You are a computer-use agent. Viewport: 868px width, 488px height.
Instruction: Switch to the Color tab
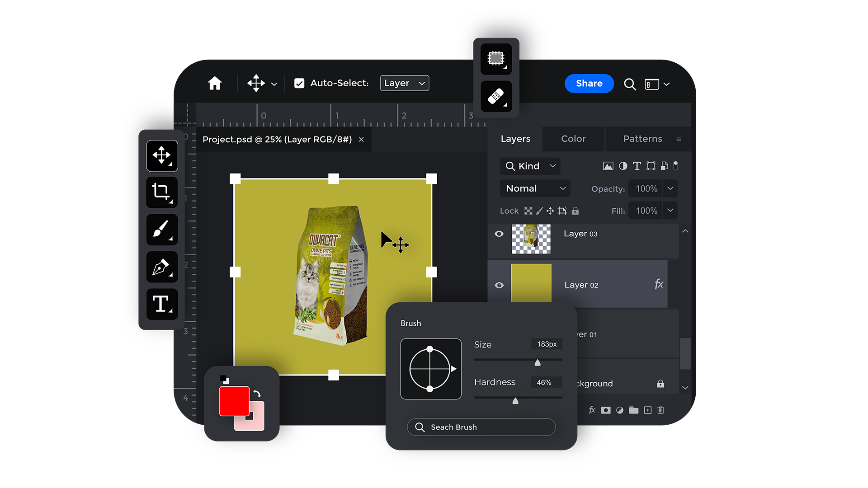pyautogui.click(x=573, y=139)
